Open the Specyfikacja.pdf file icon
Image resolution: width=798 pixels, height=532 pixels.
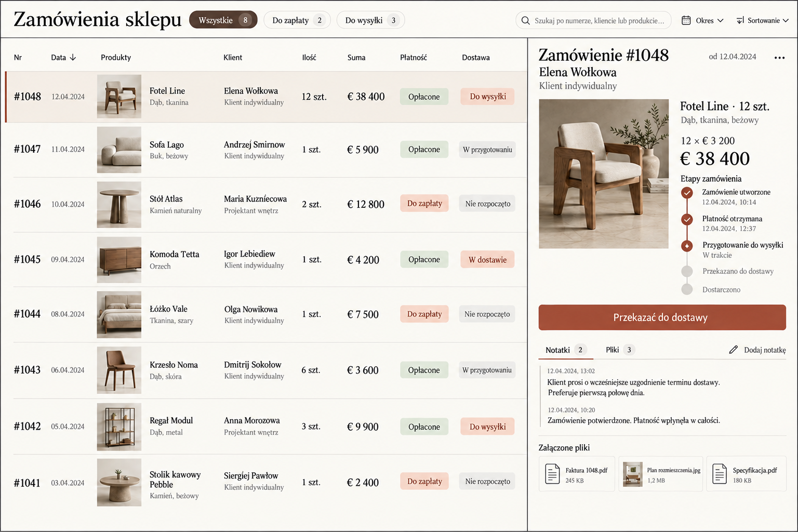click(x=719, y=474)
